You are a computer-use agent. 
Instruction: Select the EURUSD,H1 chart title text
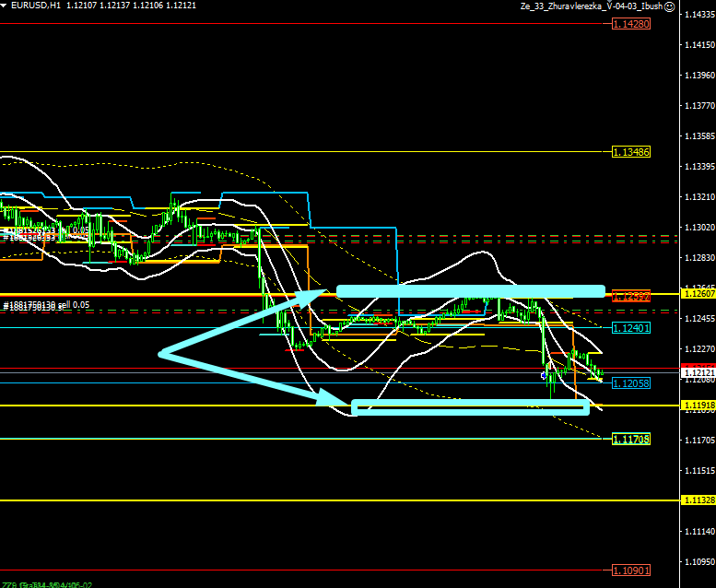click(36, 6)
